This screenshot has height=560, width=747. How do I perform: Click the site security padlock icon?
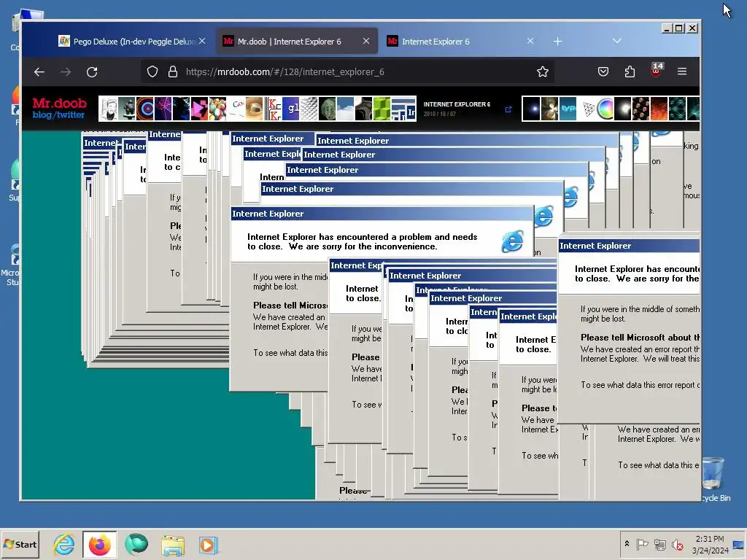click(x=172, y=72)
